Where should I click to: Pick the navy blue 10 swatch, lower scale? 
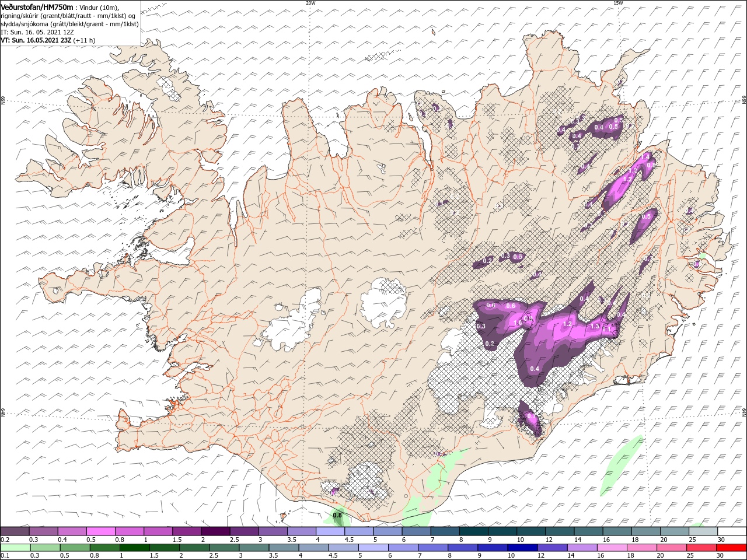pyautogui.click(x=522, y=547)
